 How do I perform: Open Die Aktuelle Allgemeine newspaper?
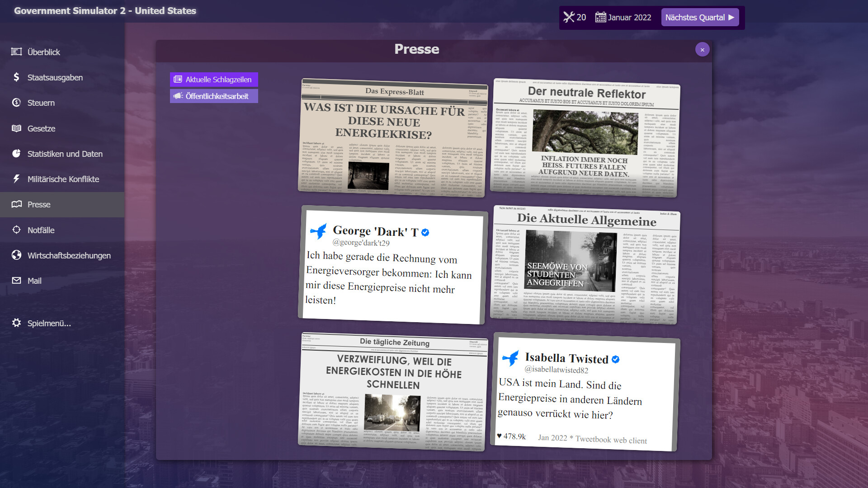pyautogui.click(x=585, y=265)
